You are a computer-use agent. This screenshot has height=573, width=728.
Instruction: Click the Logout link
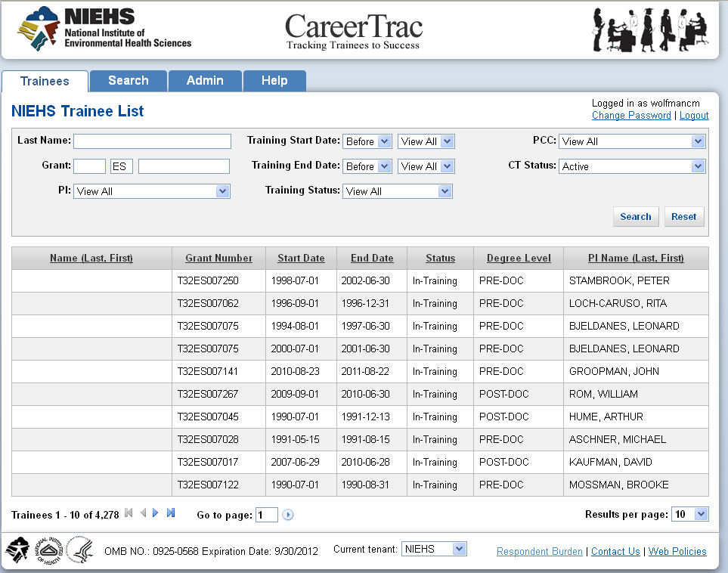(694, 115)
